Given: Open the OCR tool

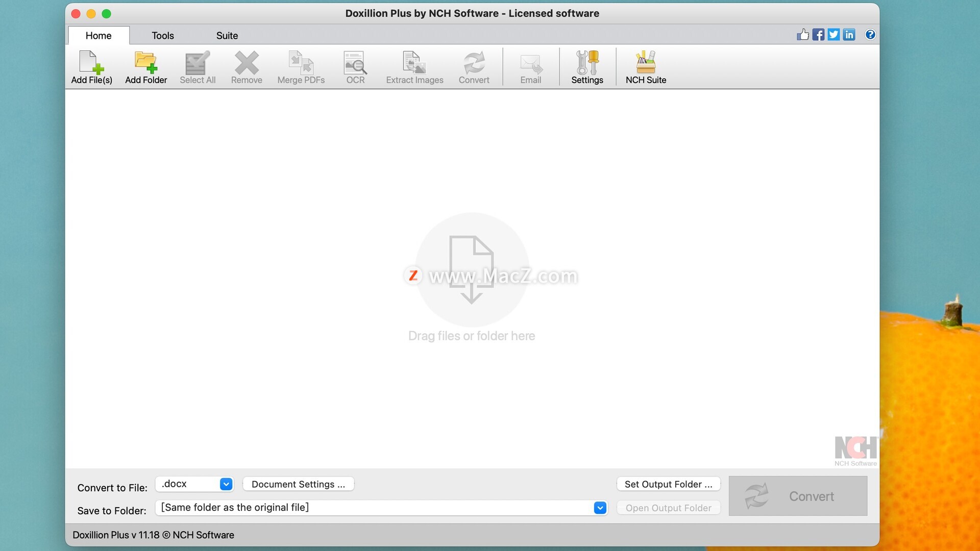Looking at the screenshot, I should [355, 67].
